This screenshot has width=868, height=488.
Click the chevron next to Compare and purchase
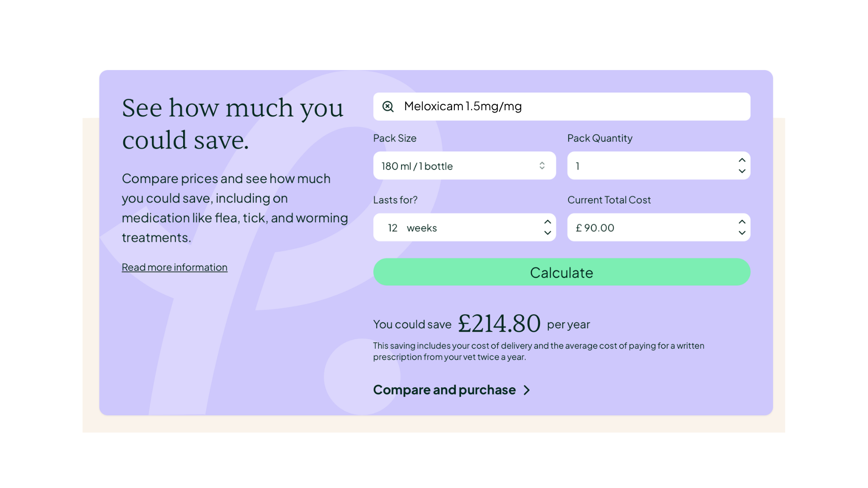click(x=527, y=389)
